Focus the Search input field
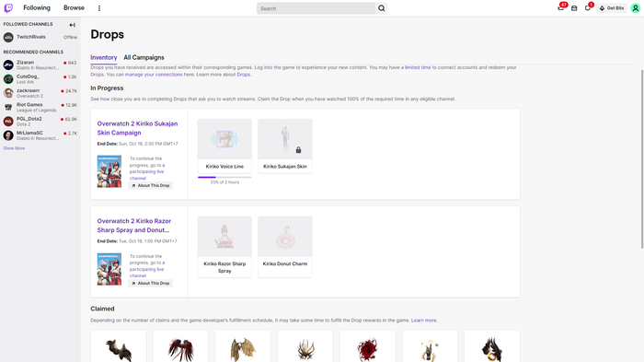The image size is (644, 362). pyautogui.click(x=316, y=8)
